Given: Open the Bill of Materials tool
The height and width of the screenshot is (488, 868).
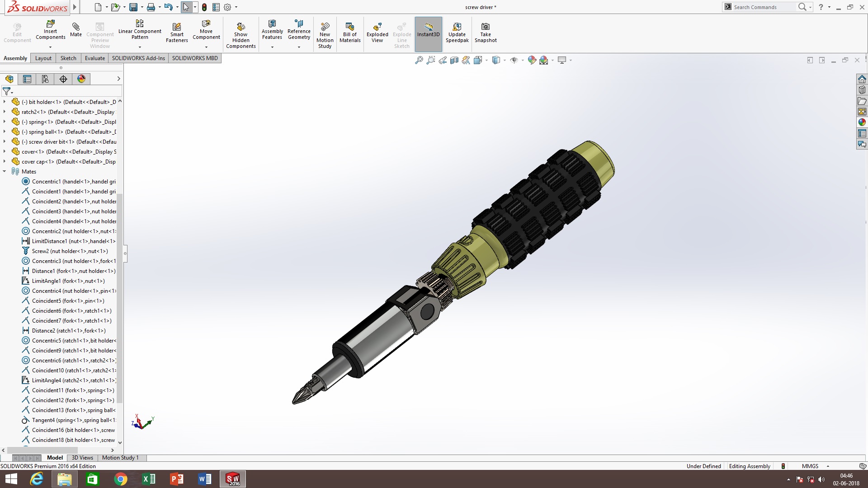Looking at the screenshot, I should coord(350,33).
